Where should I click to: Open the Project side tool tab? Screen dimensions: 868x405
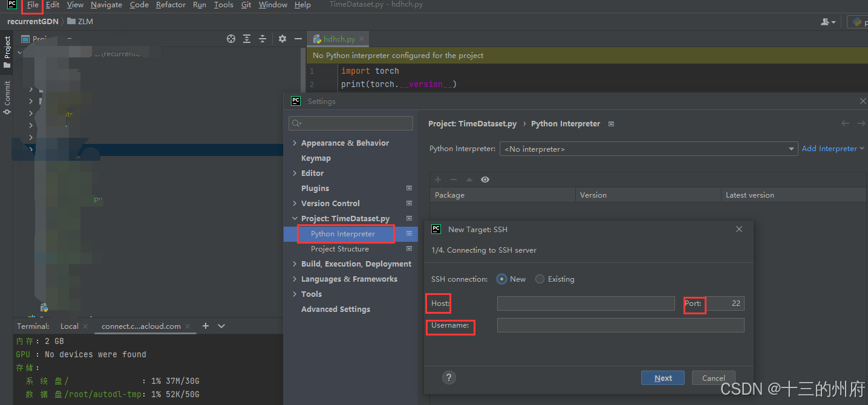click(x=7, y=52)
